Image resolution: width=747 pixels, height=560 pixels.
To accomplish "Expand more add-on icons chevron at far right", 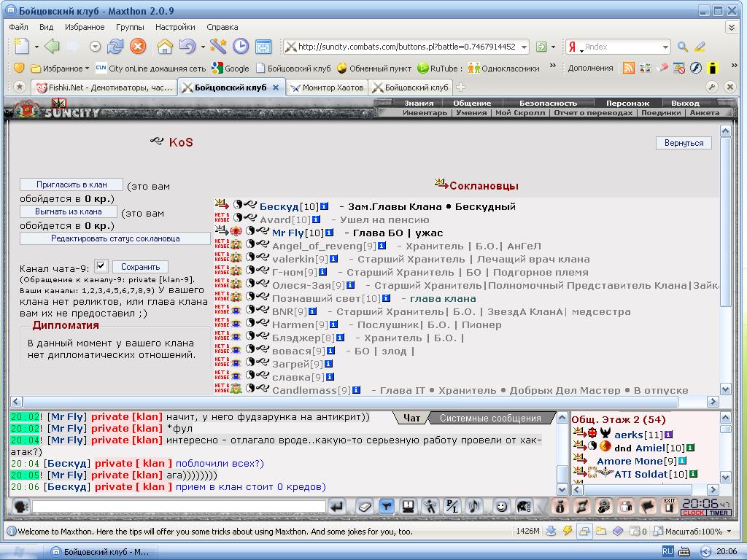I will [734, 66].
